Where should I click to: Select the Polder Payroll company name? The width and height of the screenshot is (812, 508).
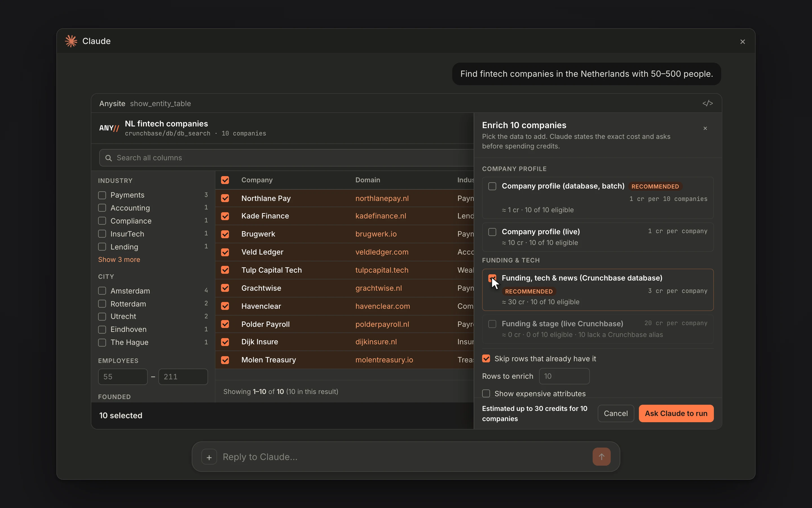(265, 324)
